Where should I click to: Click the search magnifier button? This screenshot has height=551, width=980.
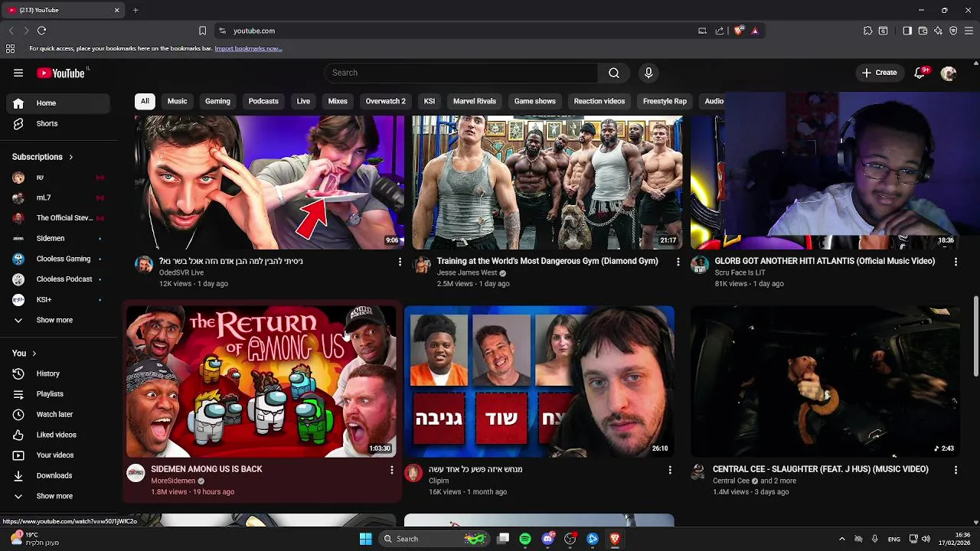[613, 73]
